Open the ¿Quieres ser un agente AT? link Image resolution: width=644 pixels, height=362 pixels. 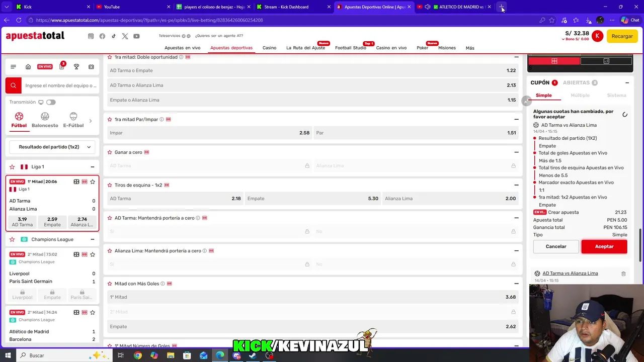[219, 36]
